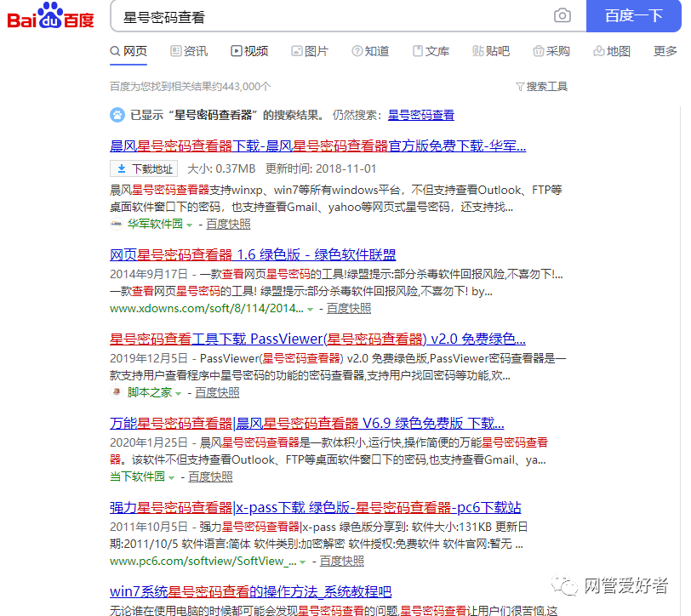Open the 贴吧 tab
The image size is (691, 616).
(491, 51)
